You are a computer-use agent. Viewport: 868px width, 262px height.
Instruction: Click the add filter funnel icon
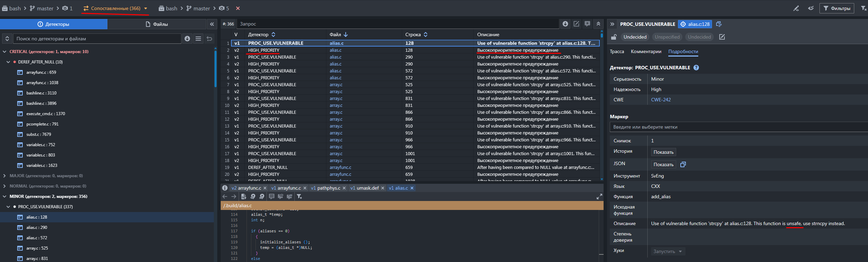coord(299,196)
